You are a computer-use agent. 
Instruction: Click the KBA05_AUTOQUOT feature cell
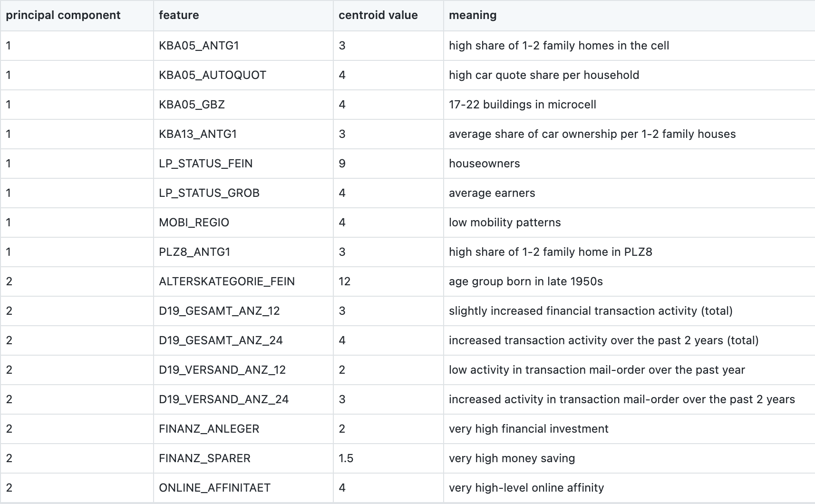[x=213, y=75]
